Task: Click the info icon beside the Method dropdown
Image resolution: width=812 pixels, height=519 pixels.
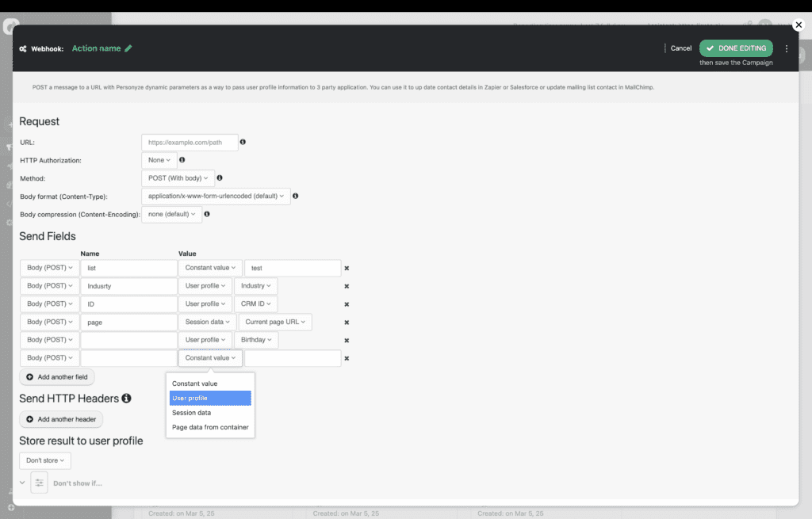Action: click(x=219, y=178)
